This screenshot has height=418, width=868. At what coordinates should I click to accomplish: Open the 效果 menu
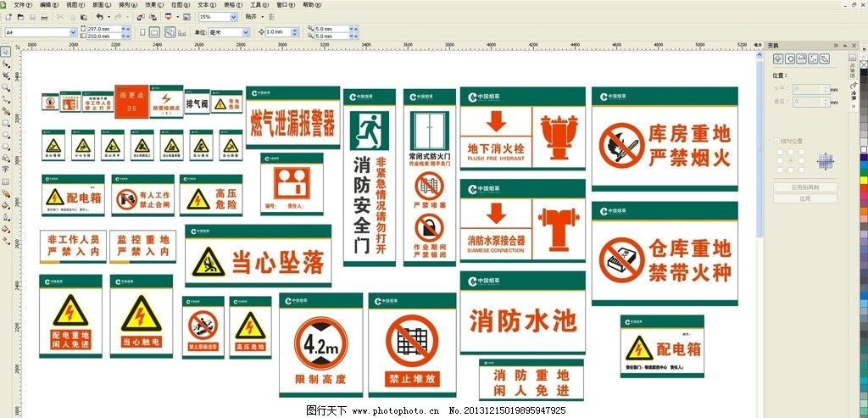click(154, 5)
